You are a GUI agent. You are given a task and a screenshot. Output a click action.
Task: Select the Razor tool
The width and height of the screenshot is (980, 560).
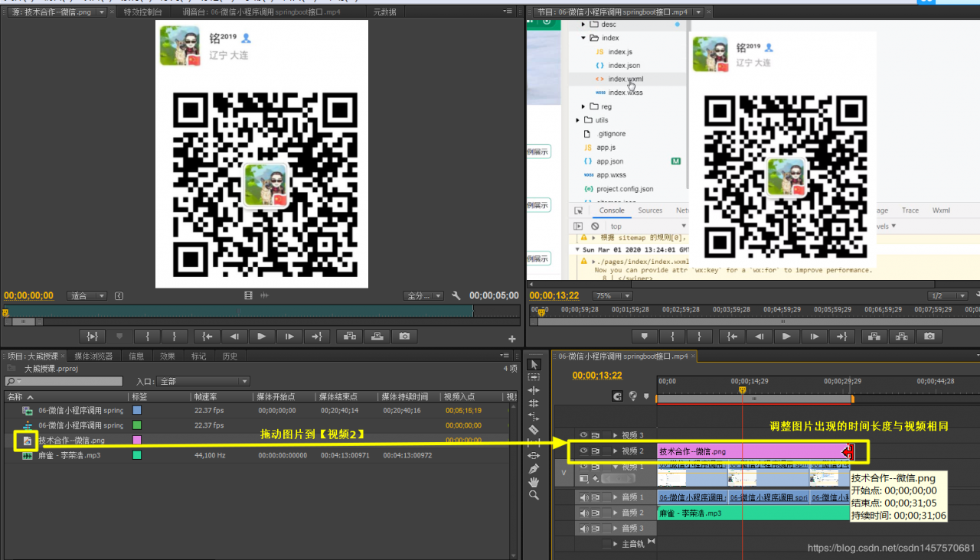click(534, 429)
